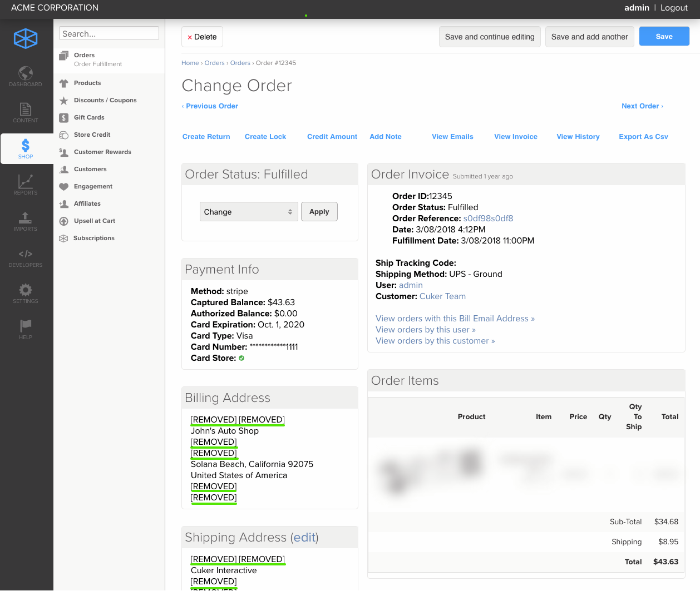700x591 pixels.
Task: Click View History link
Action: pos(578,137)
